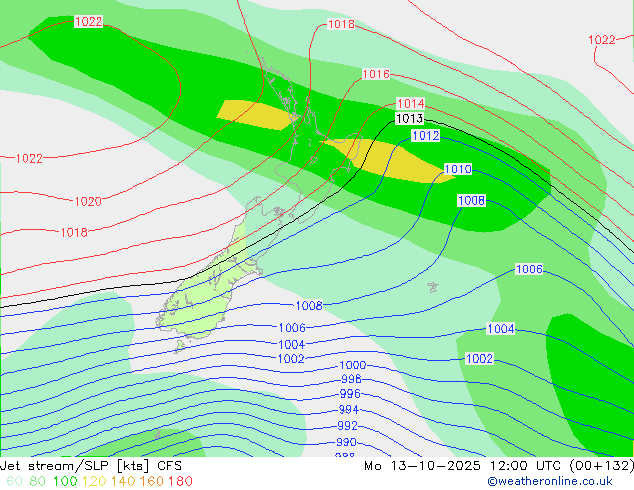Click the blue 1010 isobar label

point(458,169)
